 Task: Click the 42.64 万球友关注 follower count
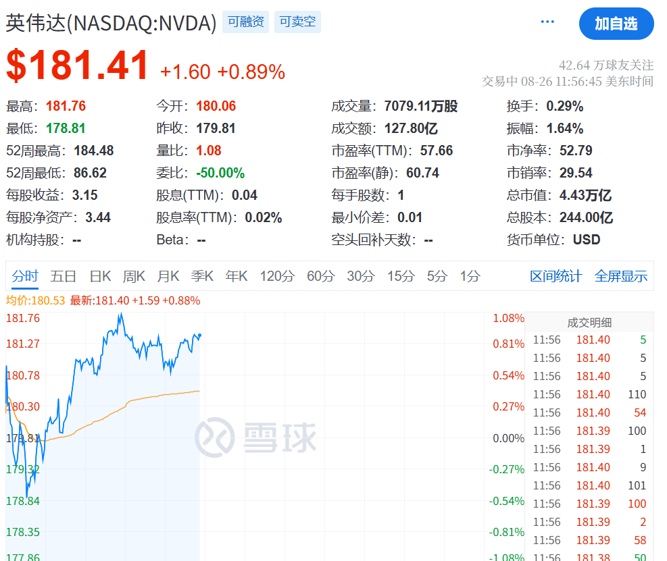(606, 65)
